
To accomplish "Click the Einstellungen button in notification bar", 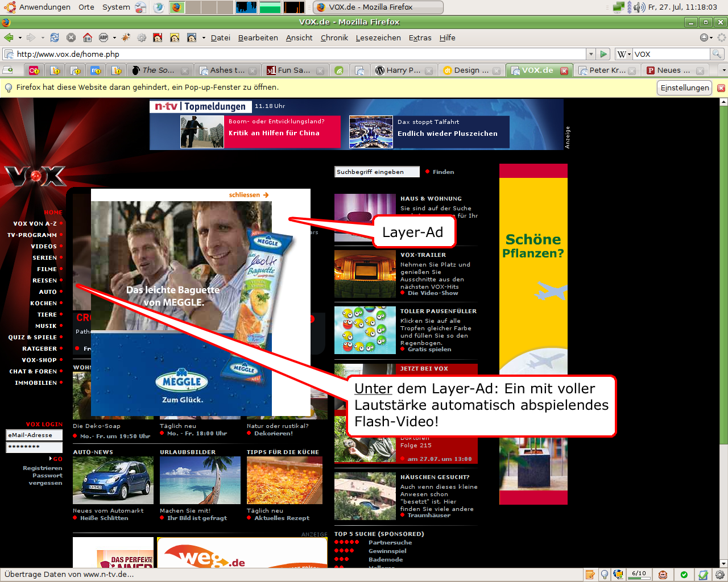I will (x=685, y=88).
